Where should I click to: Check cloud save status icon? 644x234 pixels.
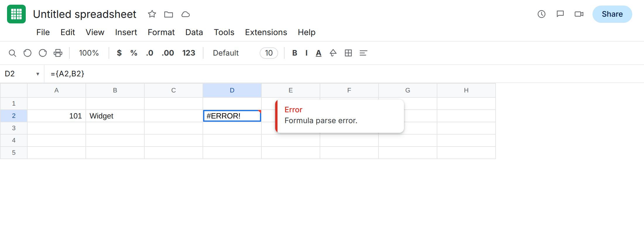186,14
